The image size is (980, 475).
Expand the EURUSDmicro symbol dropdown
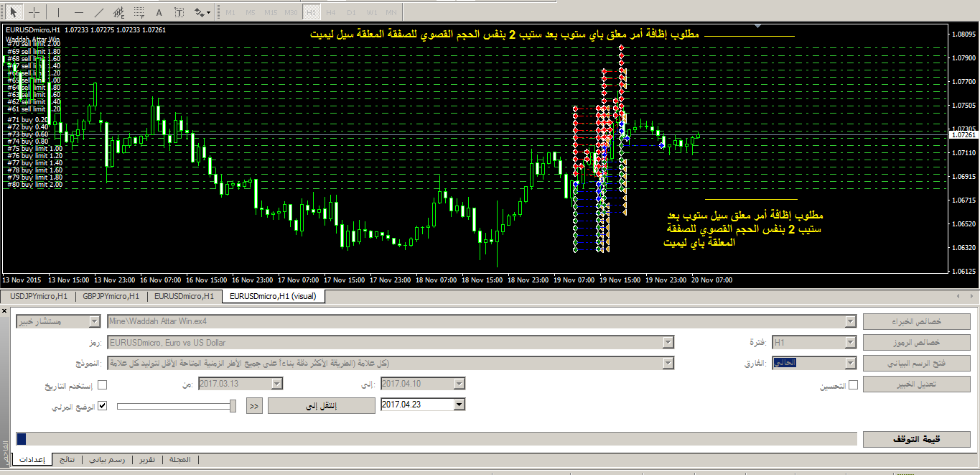click(668, 343)
